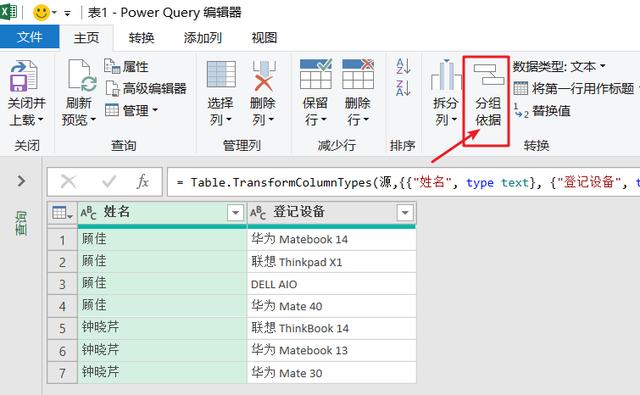Click the 替换值 command

542,111
